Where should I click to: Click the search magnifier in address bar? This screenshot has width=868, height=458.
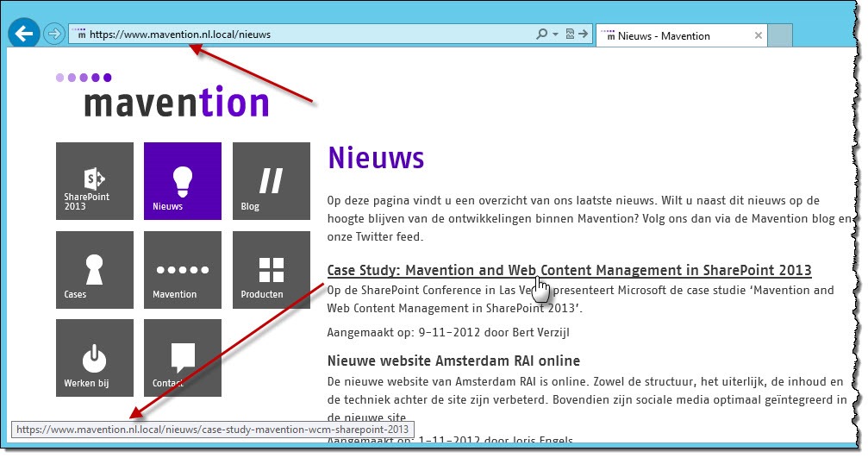[542, 34]
